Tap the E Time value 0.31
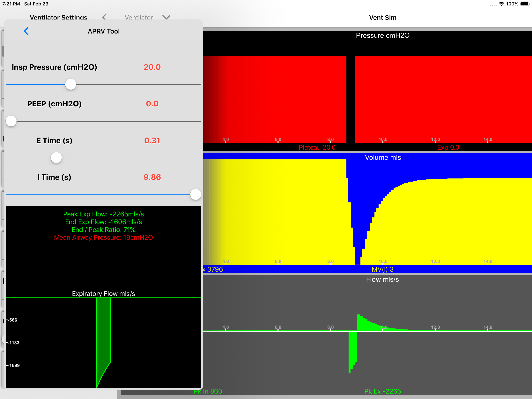This screenshot has width=532, height=399. [152, 140]
